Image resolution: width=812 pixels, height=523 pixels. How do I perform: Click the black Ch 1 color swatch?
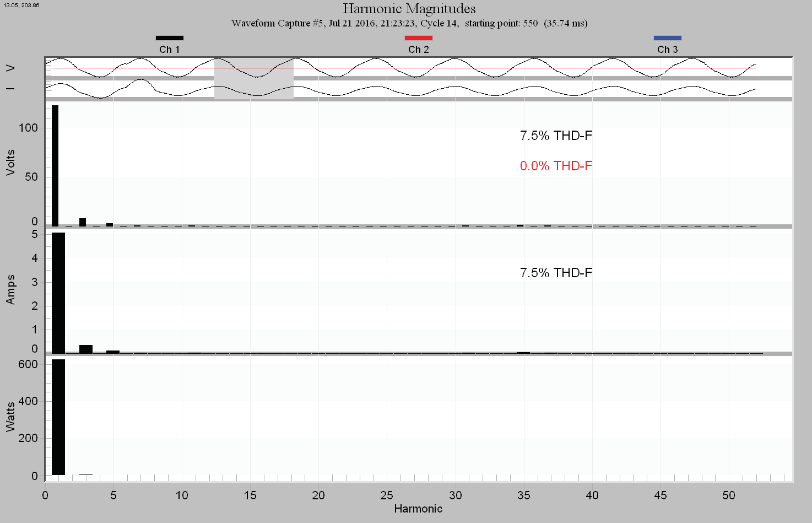169,38
